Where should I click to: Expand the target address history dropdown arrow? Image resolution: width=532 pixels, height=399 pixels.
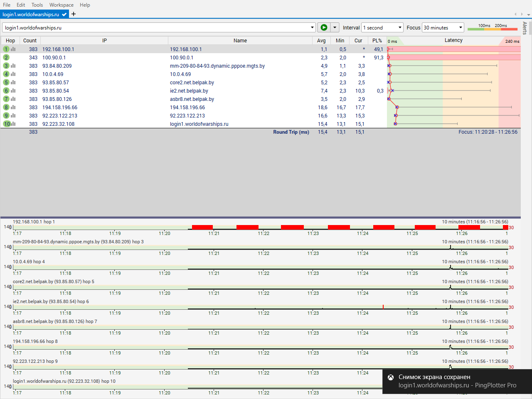click(x=313, y=28)
